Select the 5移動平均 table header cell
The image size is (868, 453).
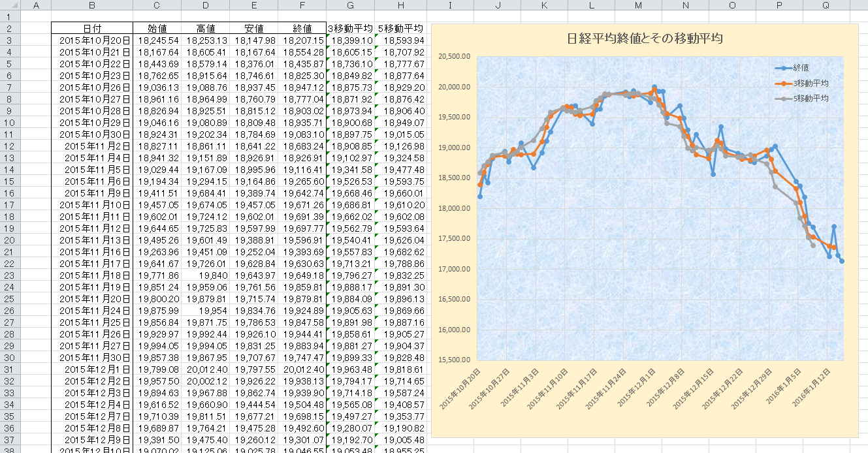(x=401, y=28)
